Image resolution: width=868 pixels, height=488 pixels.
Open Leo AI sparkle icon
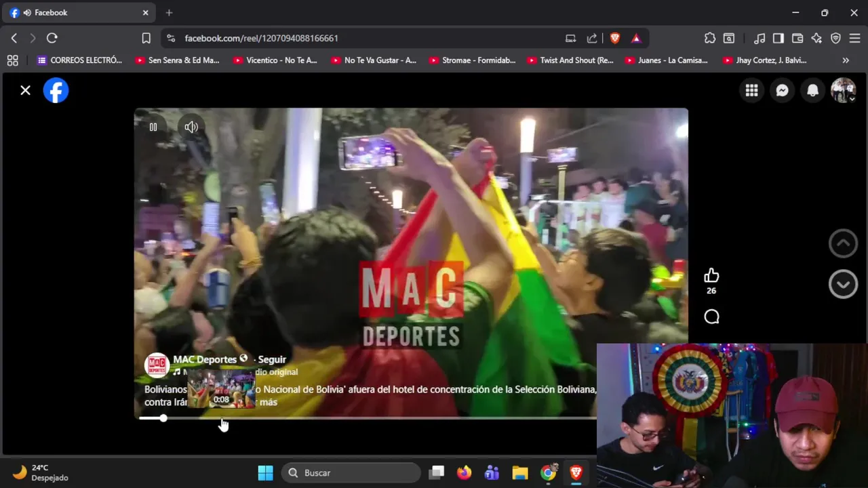(816, 38)
